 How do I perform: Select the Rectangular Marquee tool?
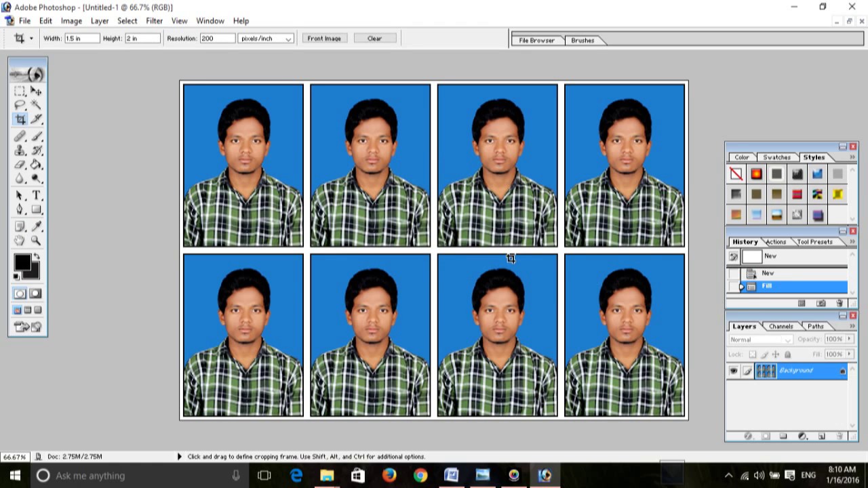[20, 91]
